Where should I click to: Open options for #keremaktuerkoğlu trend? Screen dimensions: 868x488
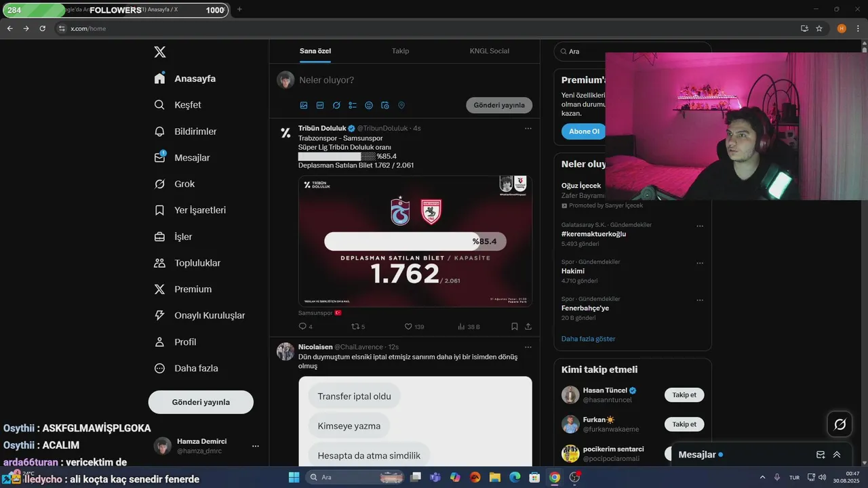click(x=700, y=226)
